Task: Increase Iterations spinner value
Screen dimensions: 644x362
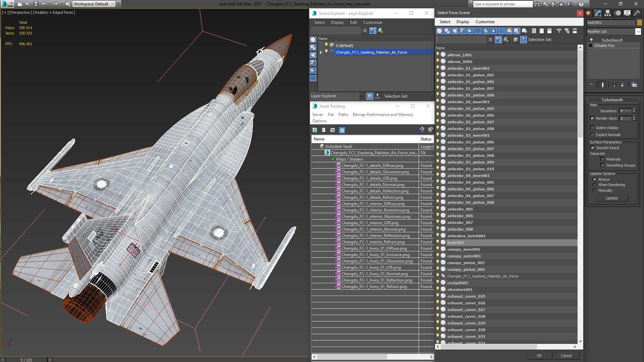Action: (634, 110)
